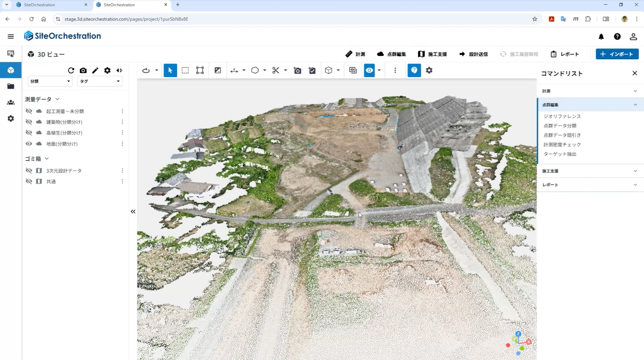Screen dimensions: 644x360
Task: Click the refresh icon in left panel
Action: 71,71
